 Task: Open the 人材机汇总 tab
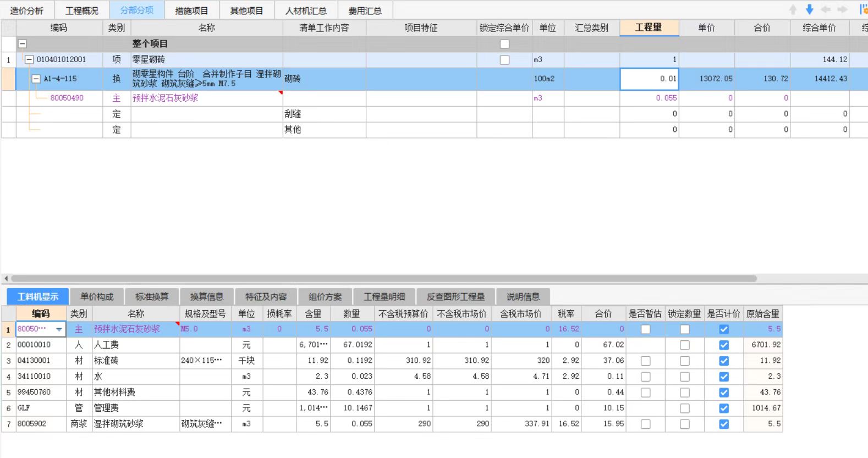(x=306, y=10)
